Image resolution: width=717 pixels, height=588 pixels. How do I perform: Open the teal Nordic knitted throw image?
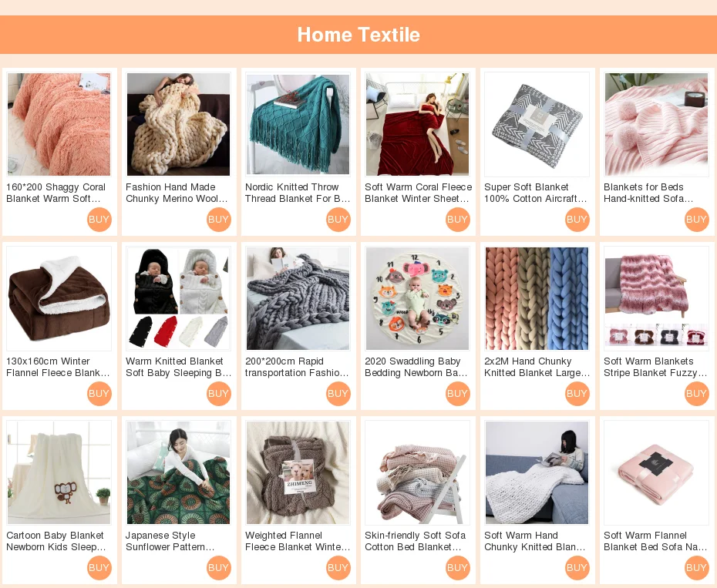tap(298, 124)
